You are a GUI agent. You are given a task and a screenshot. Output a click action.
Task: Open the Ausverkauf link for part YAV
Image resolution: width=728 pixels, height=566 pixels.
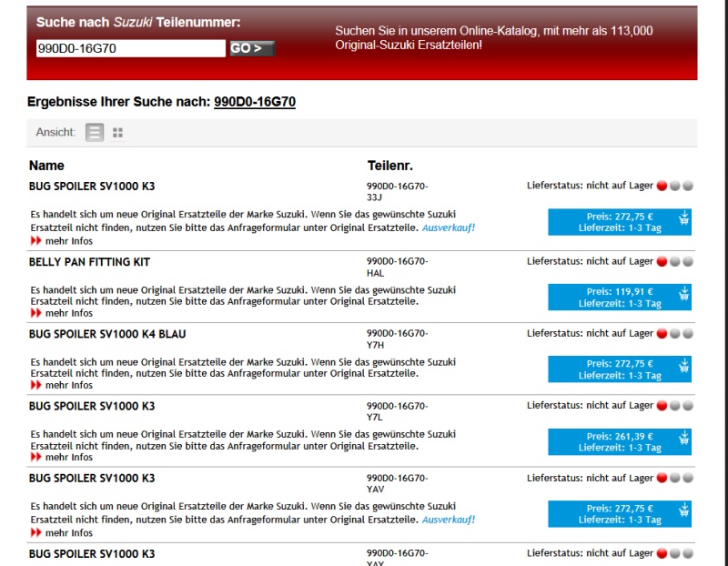pyautogui.click(x=448, y=520)
